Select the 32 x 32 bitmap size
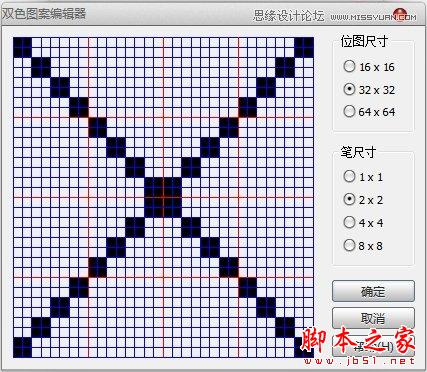This screenshot has width=427, height=372. 369,90
